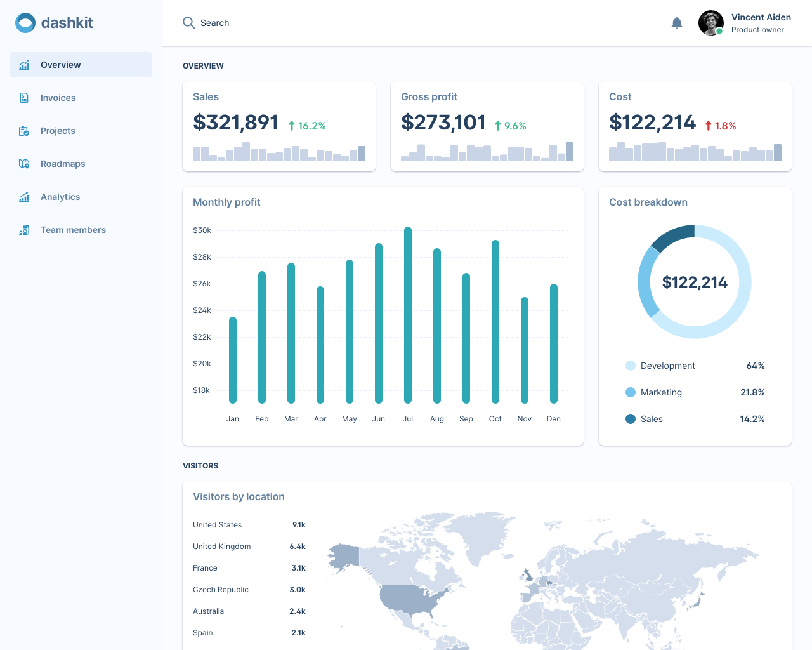The width and height of the screenshot is (812, 650).
Task: Click the Gross profit green up arrow
Action: 498,126
